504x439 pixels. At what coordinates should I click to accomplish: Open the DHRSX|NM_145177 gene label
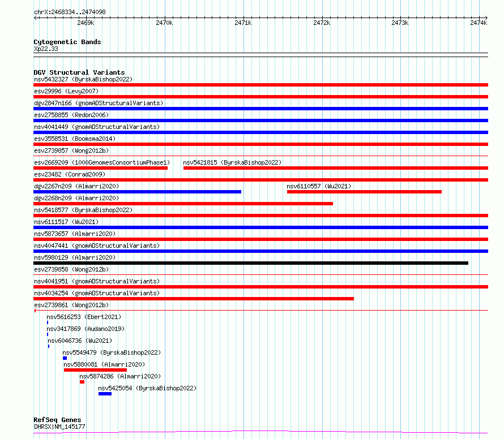(59, 427)
